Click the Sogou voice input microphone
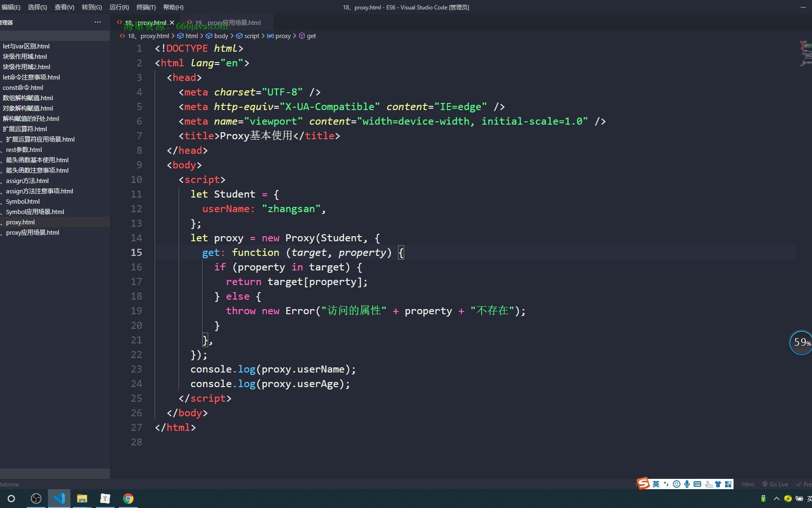The image size is (812, 508). click(x=687, y=484)
